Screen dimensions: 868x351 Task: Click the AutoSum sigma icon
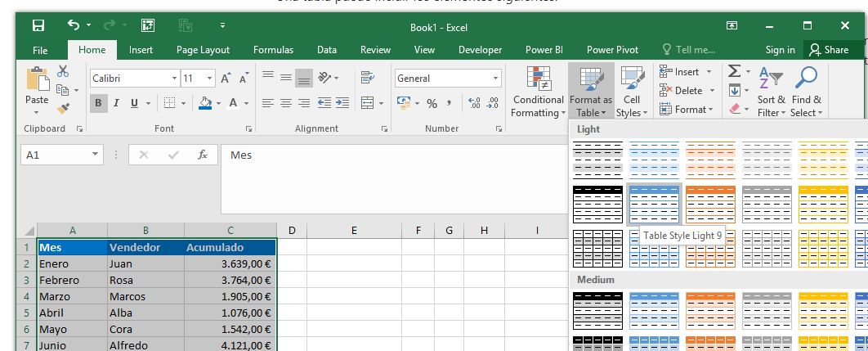pyautogui.click(x=734, y=71)
